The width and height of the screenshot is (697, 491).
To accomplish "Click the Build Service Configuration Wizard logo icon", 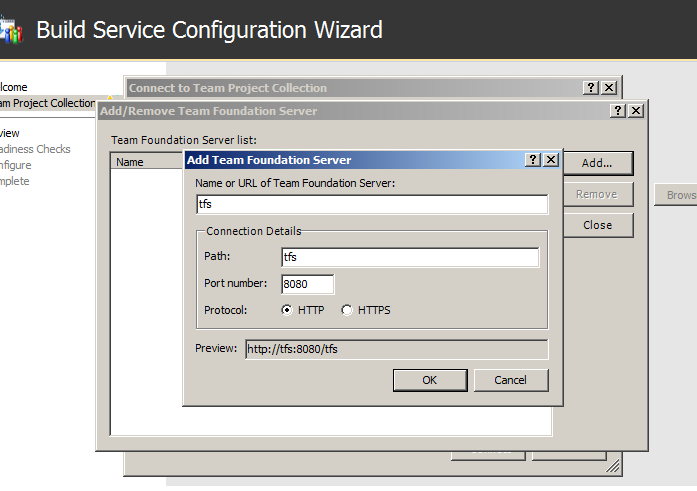I will coord(11,29).
